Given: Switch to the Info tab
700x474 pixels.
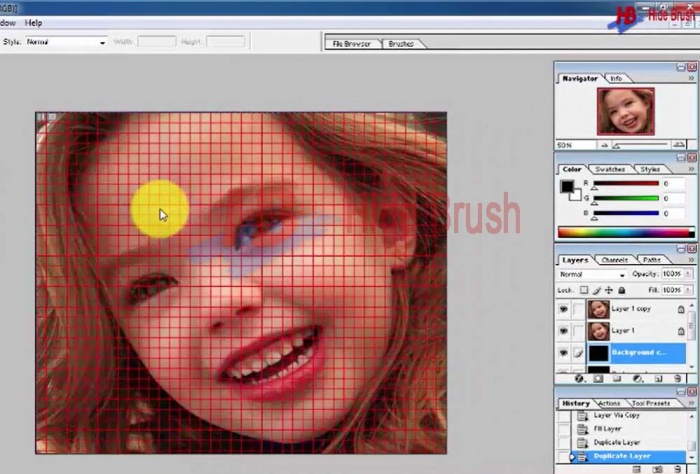Looking at the screenshot, I should [617, 79].
